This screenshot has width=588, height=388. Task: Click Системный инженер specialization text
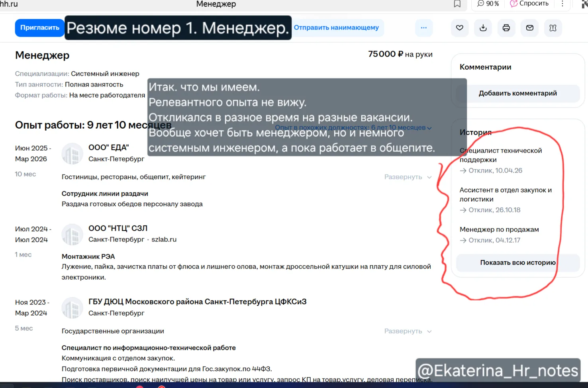coord(105,74)
